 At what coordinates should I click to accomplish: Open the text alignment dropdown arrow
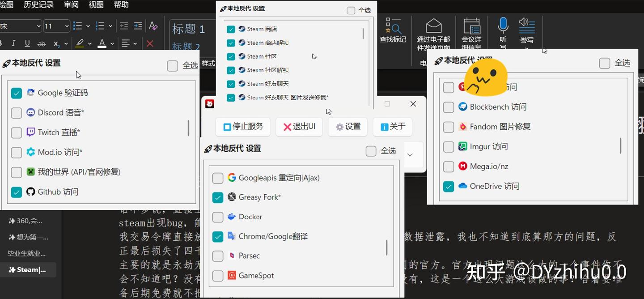(x=135, y=43)
